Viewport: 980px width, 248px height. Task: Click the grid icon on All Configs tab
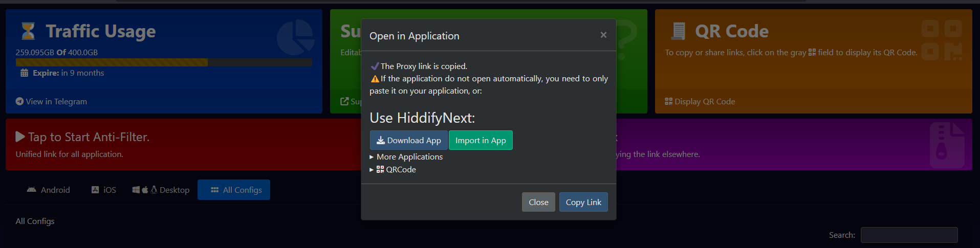[215, 190]
